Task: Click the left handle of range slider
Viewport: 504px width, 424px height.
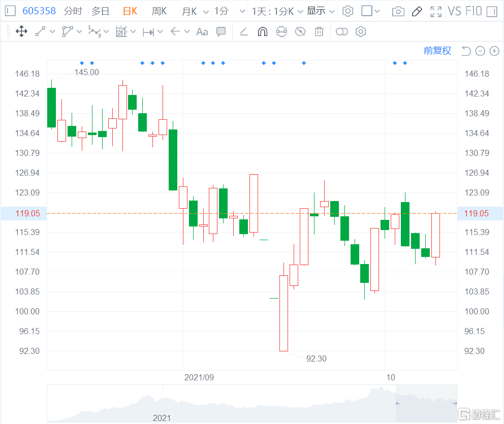Action: tap(398, 404)
